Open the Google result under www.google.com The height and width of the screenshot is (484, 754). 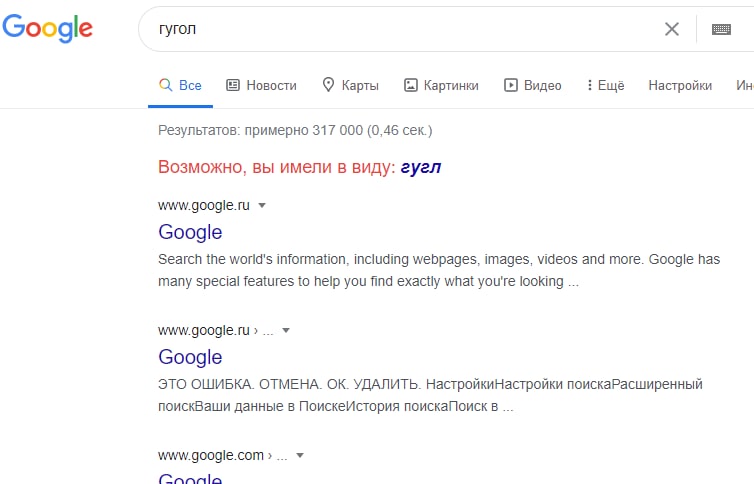(190, 478)
